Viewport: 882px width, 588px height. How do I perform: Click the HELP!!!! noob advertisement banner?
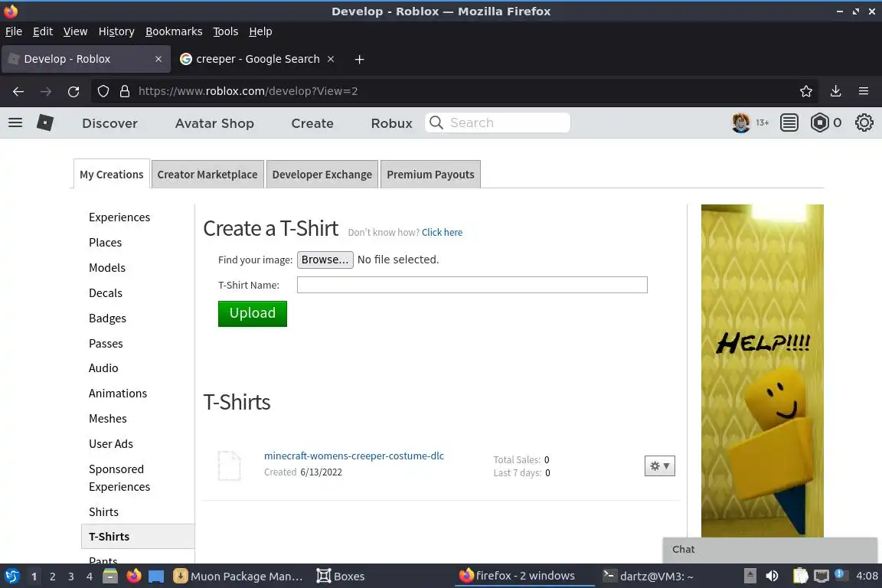point(763,371)
